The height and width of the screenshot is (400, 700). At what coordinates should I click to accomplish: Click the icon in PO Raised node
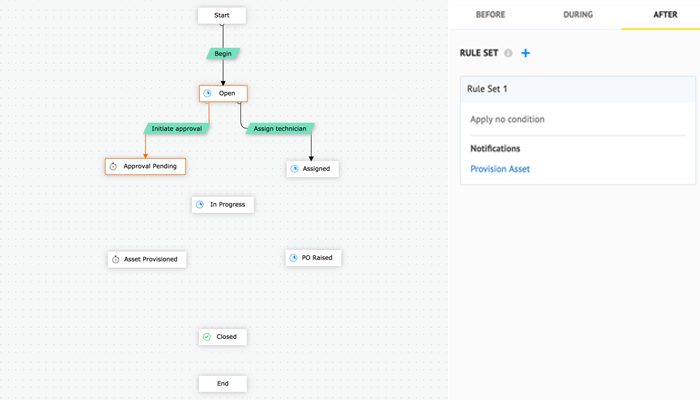[x=293, y=258]
